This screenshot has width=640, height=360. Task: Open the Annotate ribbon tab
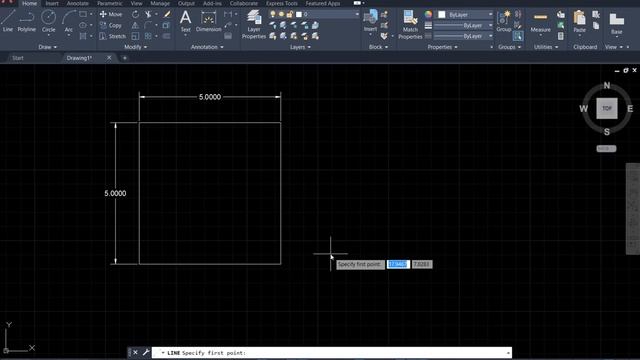click(78, 3)
